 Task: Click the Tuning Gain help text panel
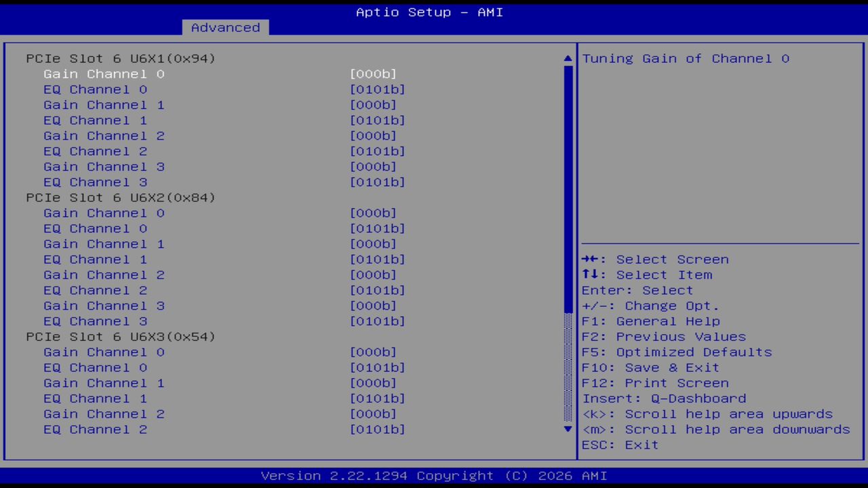point(685,58)
